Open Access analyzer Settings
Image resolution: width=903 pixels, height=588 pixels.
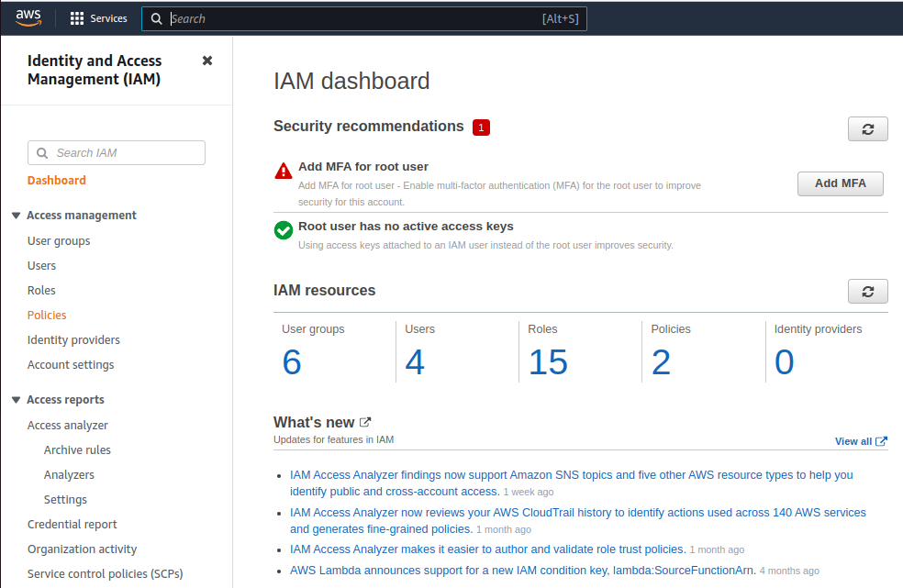pos(66,499)
